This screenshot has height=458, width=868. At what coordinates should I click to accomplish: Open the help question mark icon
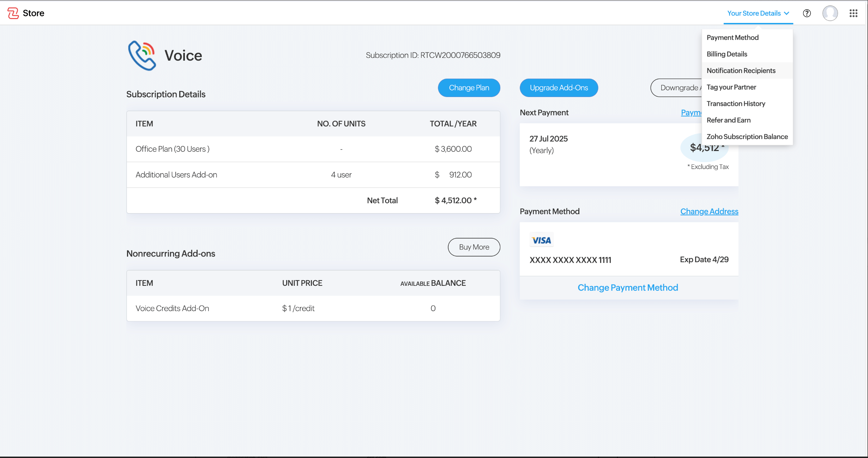807,13
